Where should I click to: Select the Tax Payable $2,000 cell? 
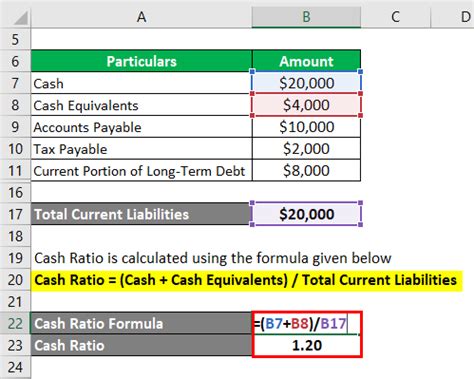pyautogui.click(x=306, y=149)
